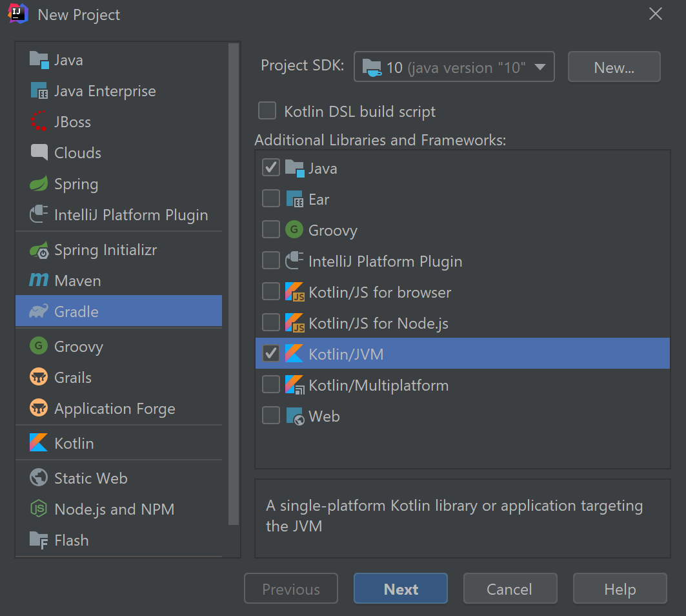Choose Static Web project type
This screenshot has width=686, height=616.
point(90,478)
